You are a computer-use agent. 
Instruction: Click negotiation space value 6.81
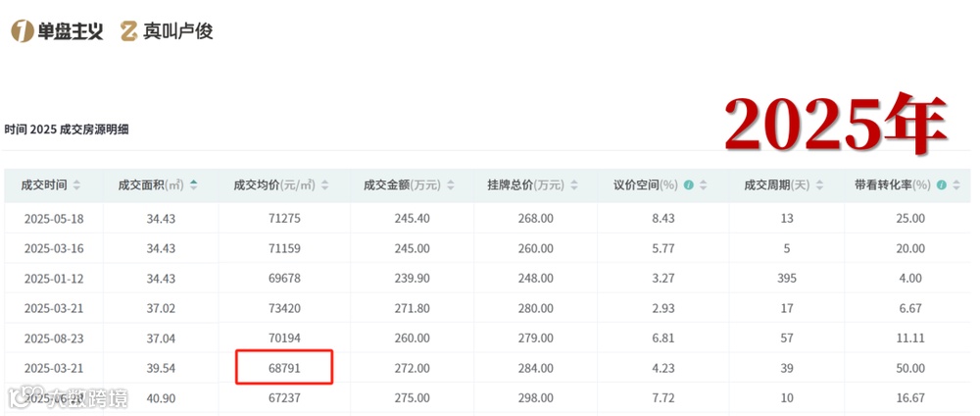[x=663, y=338]
